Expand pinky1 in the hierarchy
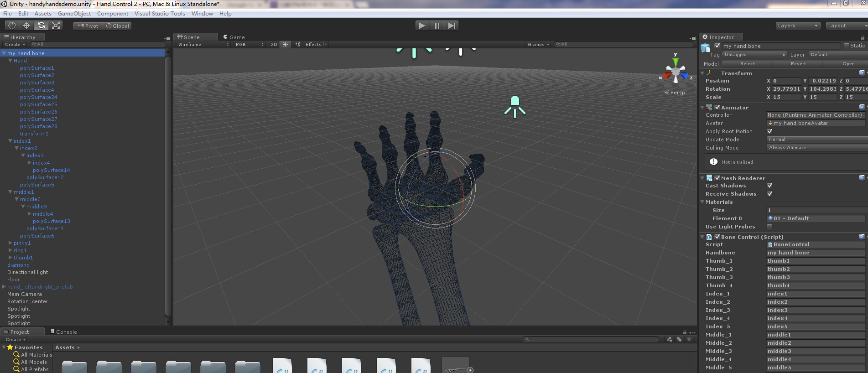This screenshot has width=868, height=373. point(10,243)
